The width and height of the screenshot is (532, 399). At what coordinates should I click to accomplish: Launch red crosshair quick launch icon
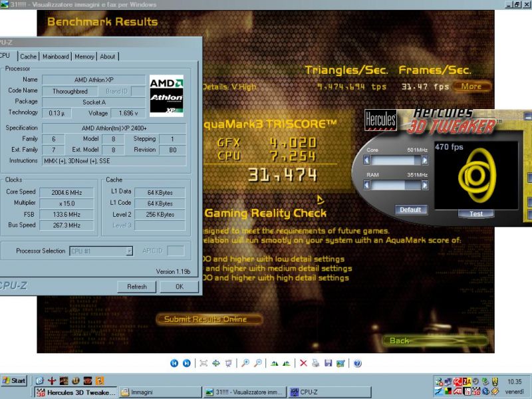[52, 380]
